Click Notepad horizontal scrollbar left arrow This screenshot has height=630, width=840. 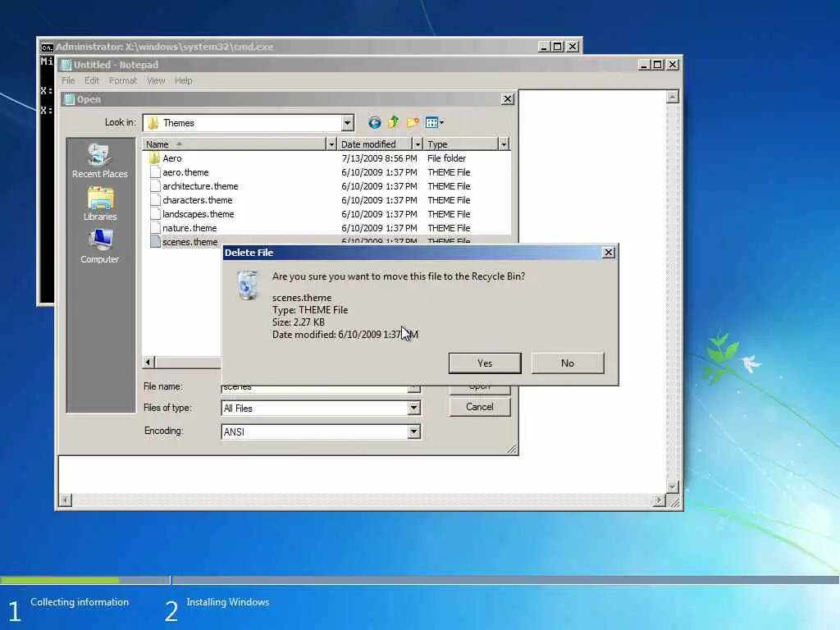tap(66, 501)
